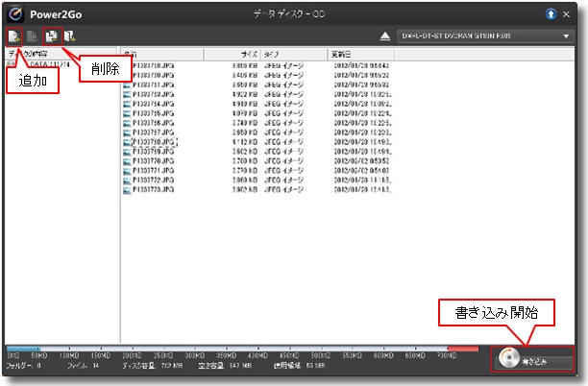Click the image icon beside the 4922 KB file

128,94
